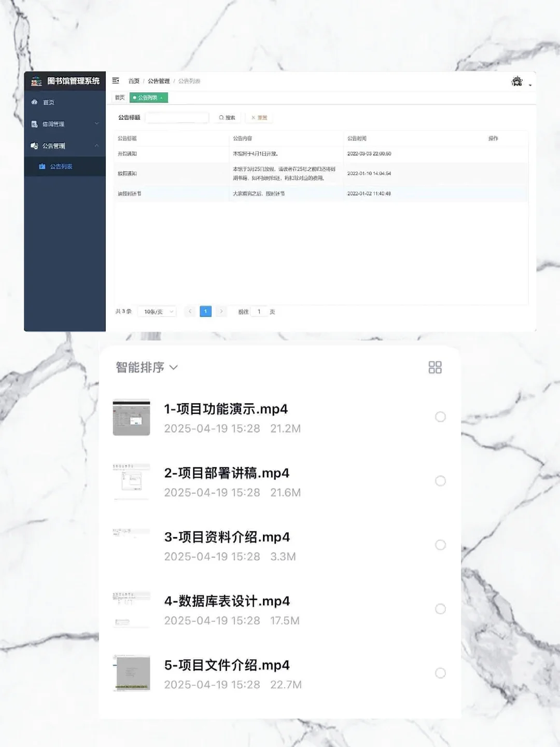This screenshot has width=560, height=747.
Task: Switch to the 首页 tab
Action: click(x=119, y=98)
